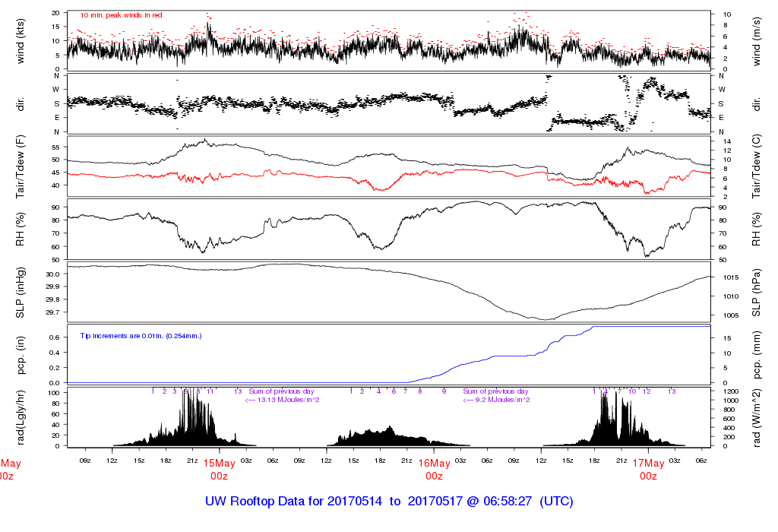The height and width of the screenshot is (532, 778).
Task: Click the '10 min. peak winds in red' note
Action: (x=121, y=15)
